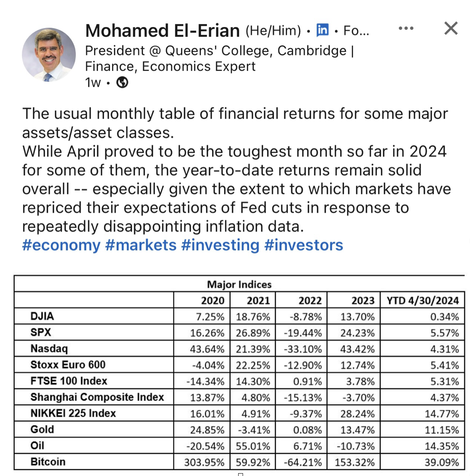Click the Major Indices table title
The width and height of the screenshot is (470, 476).
point(239,284)
